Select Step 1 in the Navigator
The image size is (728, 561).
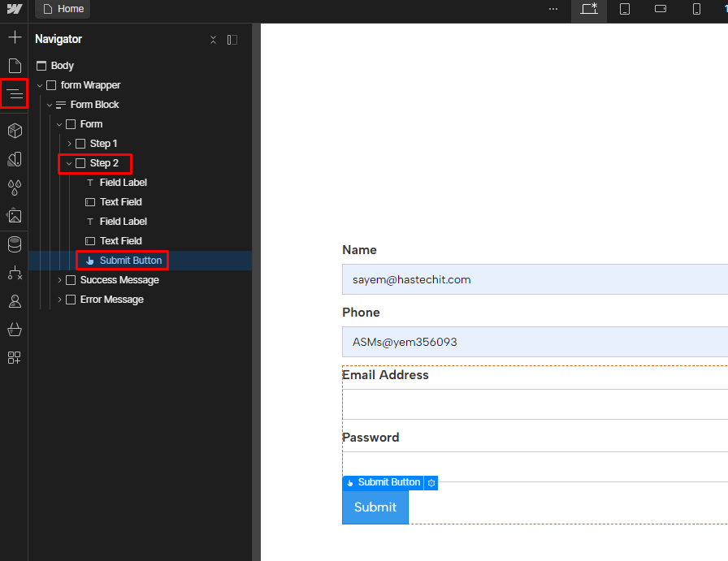click(x=103, y=144)
